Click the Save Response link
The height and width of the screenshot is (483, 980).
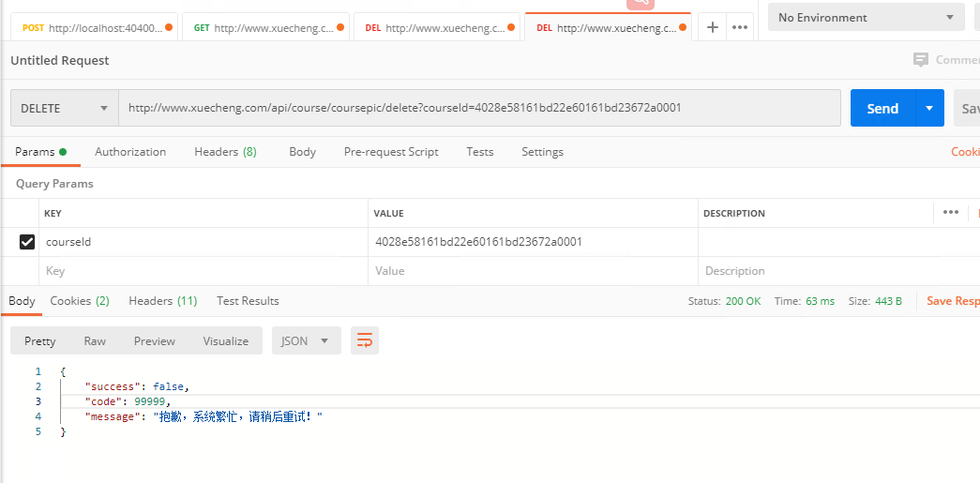pyautogui.click(x=953, y=301)
